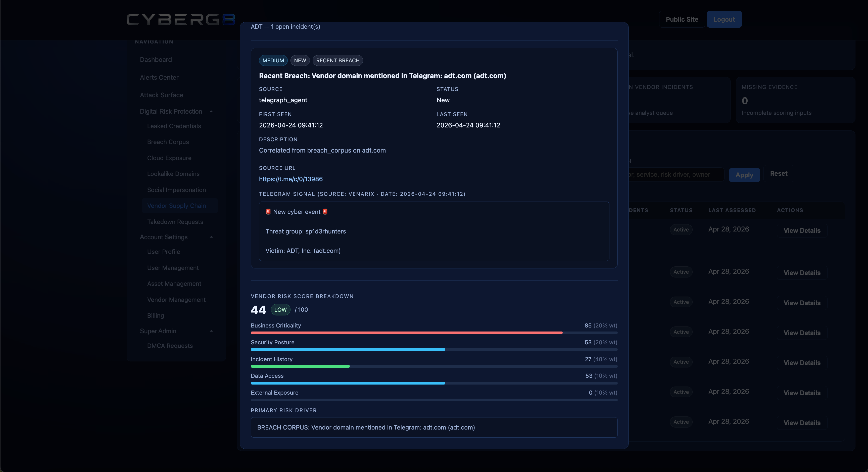Image resolution: width=868 pixels, height=472 pixels.
Task: Collapse the Account Settings section arrow
Action: click(x=211, y=237)
